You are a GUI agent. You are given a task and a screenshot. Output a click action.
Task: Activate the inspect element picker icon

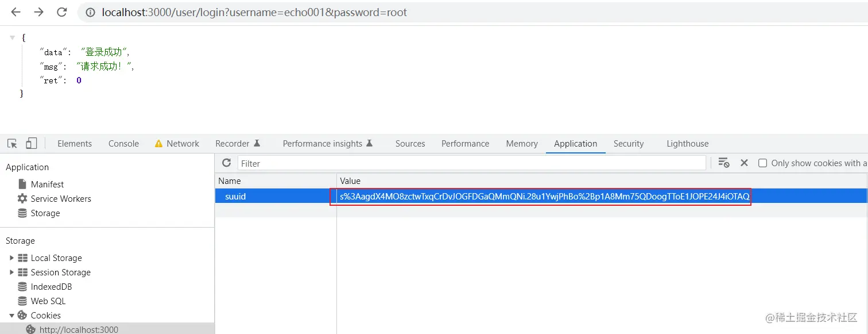(x=13, y=143)
